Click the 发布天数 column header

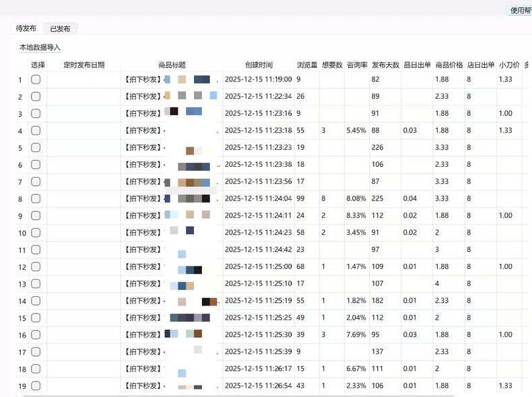[x=385, y=65]
